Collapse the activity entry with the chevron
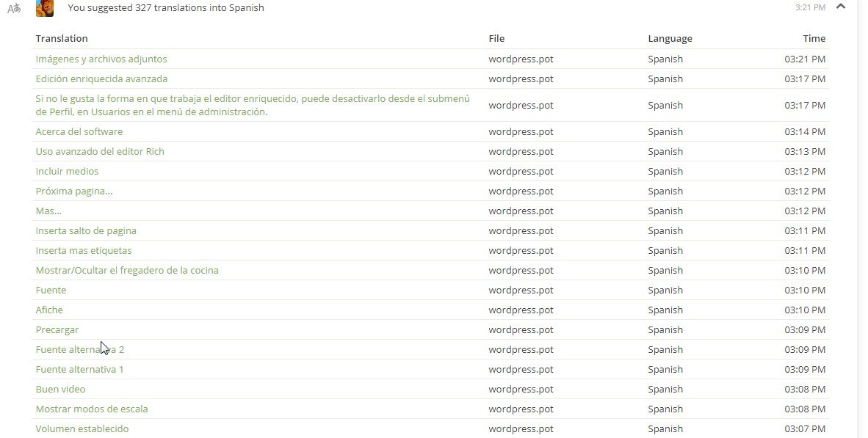This screenshot has height=438, width=868. 841,7
